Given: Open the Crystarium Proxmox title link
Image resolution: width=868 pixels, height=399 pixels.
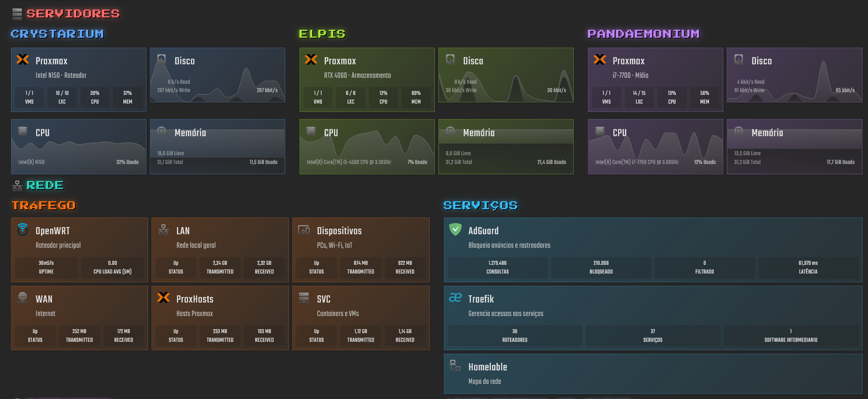Looking at the screenshot, I should click(52, 61).
